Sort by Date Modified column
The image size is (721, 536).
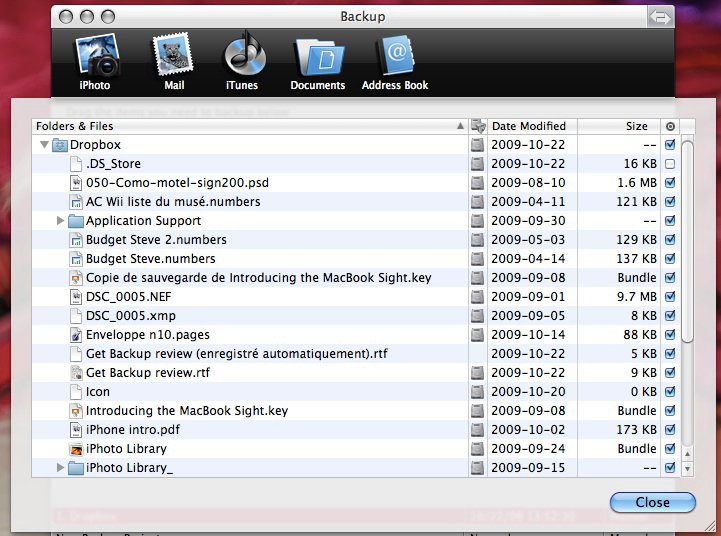pyautogui.click(x=529, y=126)
